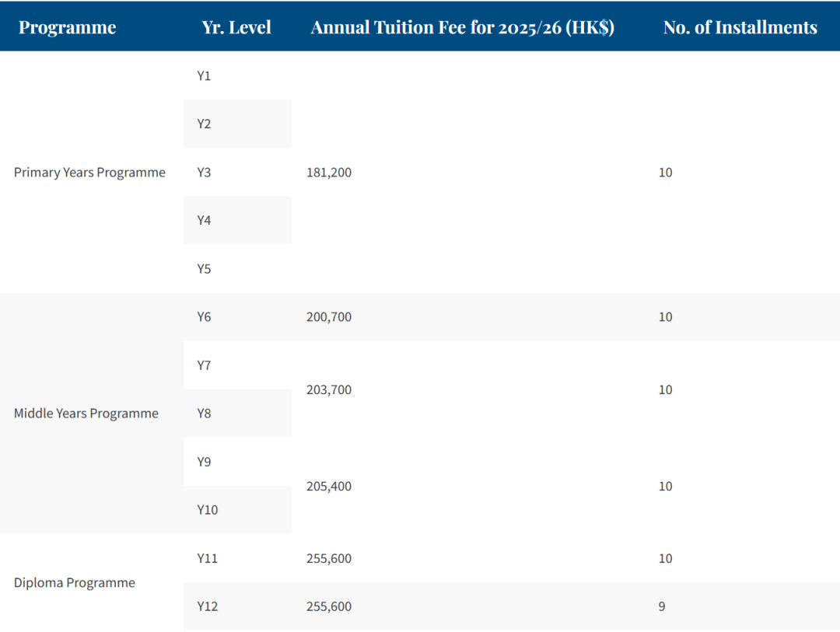Click the Y2 year level cell

coord(204,124)
